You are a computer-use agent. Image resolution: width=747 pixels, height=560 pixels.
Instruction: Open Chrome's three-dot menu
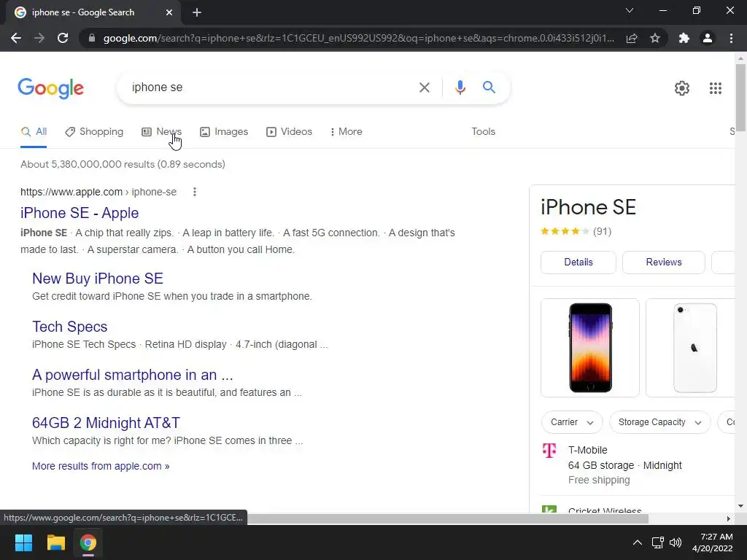pos(731,38)
